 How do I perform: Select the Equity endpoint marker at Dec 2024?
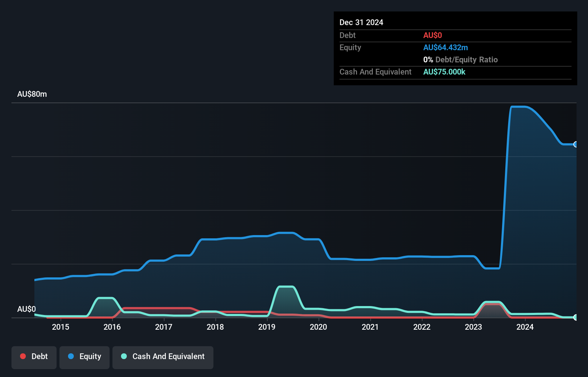(576, 144)
